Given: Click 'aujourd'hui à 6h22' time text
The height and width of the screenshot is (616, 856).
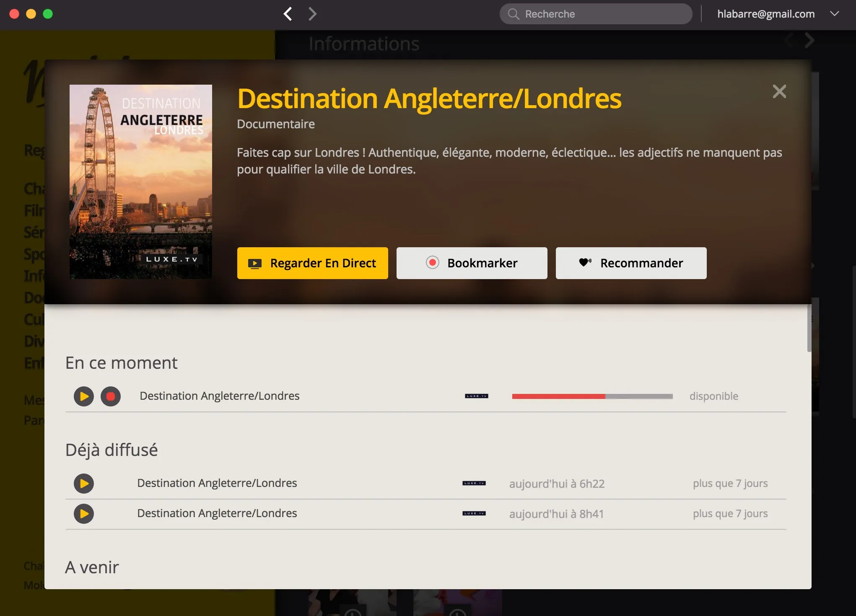Looking at the screenshot, I should coord(557,484).
